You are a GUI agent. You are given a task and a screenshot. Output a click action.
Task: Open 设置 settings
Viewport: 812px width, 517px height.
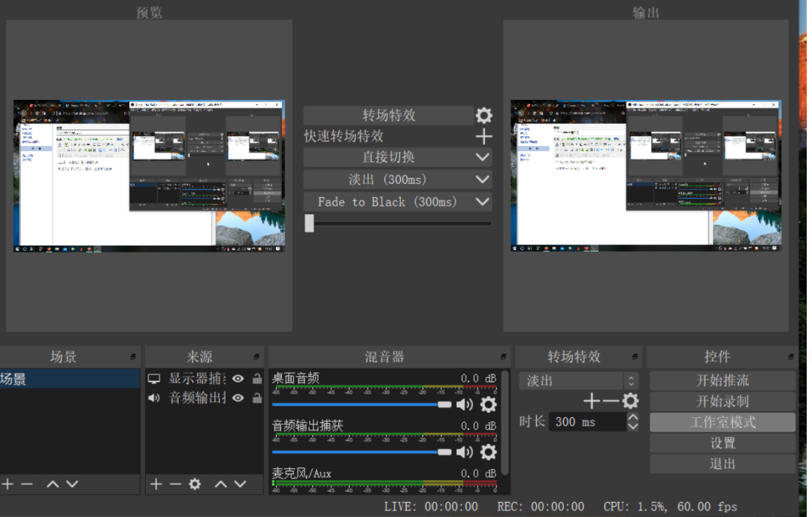click(723, 443)
